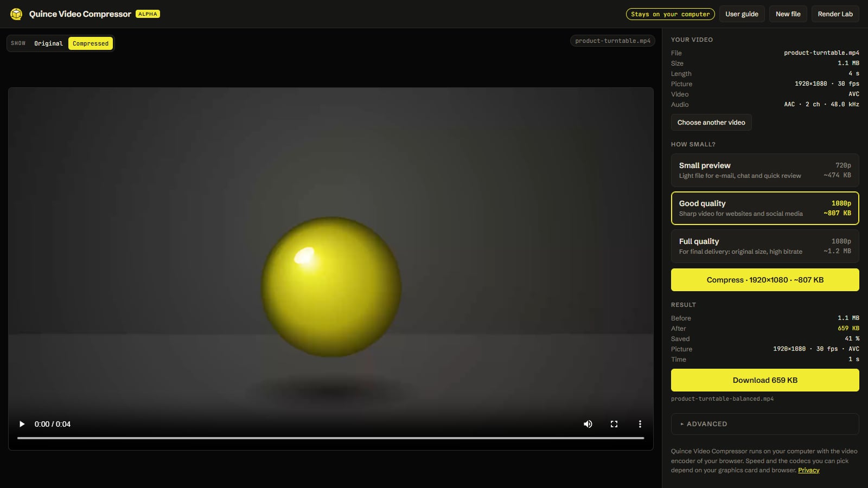868x488 pixels.
Task: Select the Good quality 1080p preset
Action: [x=765, y=208]
